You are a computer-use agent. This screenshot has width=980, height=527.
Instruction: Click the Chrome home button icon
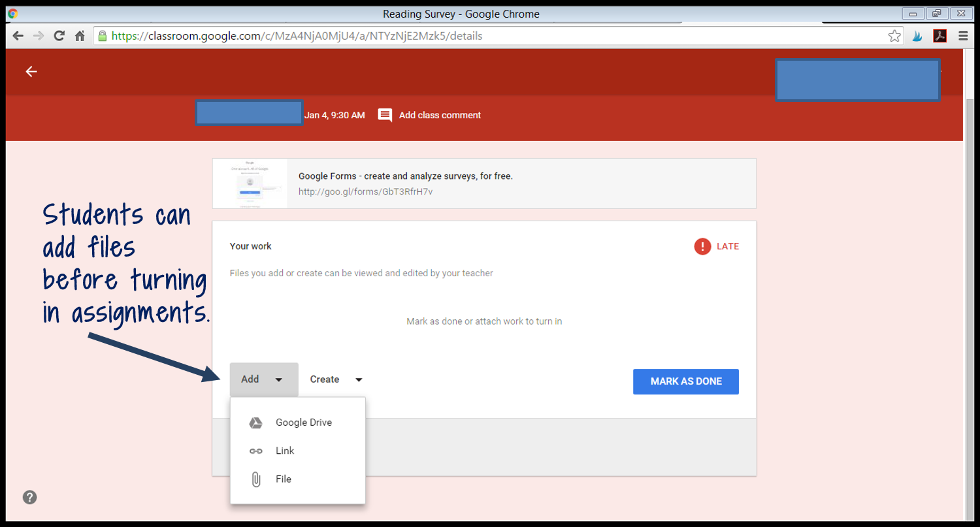pyautogui.click(x=80, y=36)
